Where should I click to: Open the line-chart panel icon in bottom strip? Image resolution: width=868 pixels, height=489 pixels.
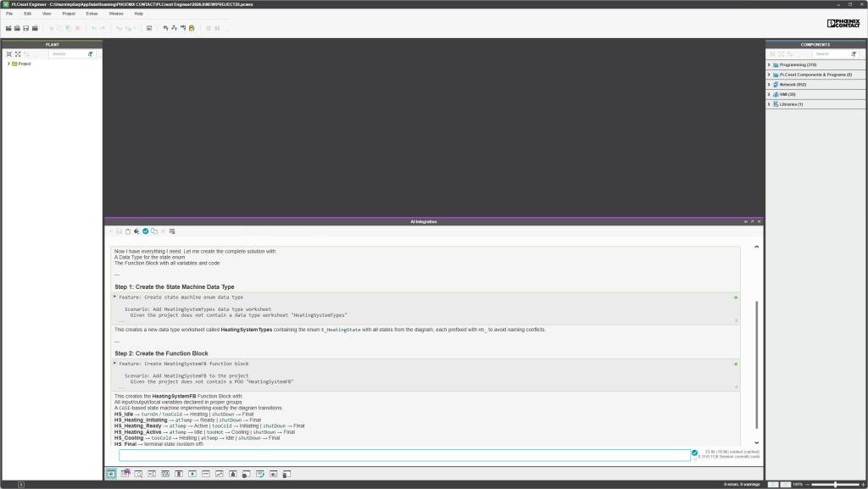click(x=220, y=474)
